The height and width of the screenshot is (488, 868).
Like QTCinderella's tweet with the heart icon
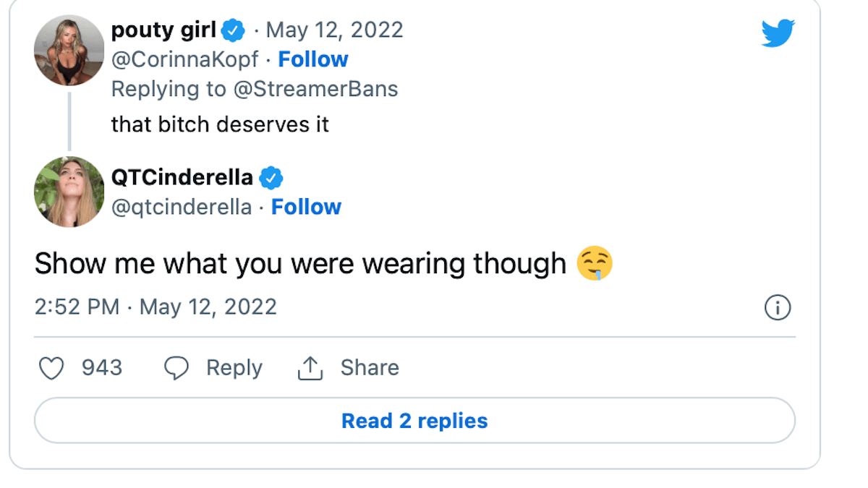click(51, 367)
